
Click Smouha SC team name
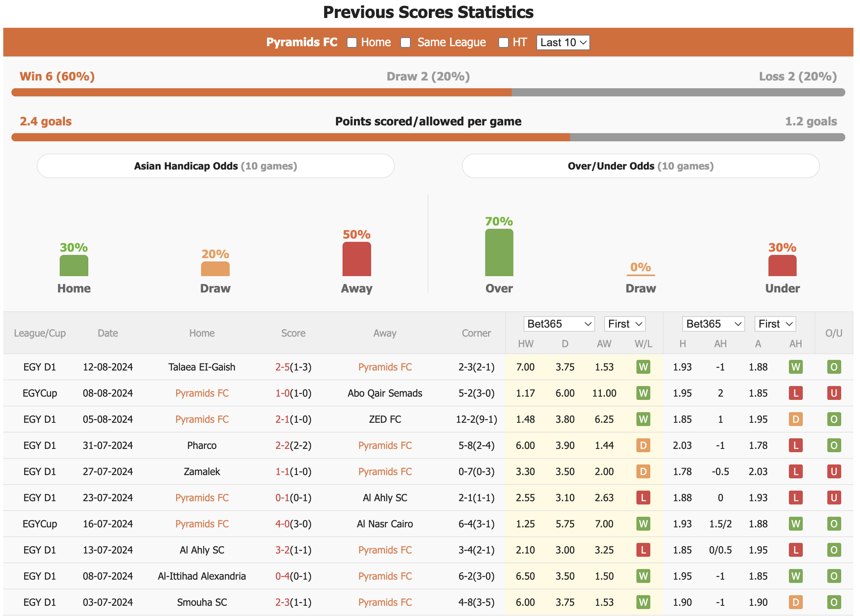point(202,602)
